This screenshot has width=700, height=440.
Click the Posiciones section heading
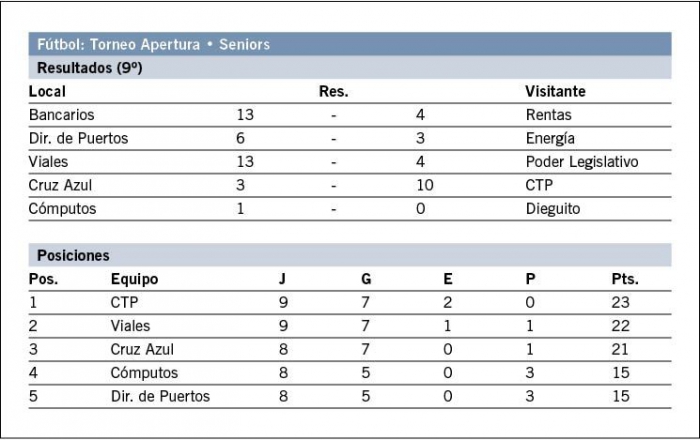click(x=73, y=256)
